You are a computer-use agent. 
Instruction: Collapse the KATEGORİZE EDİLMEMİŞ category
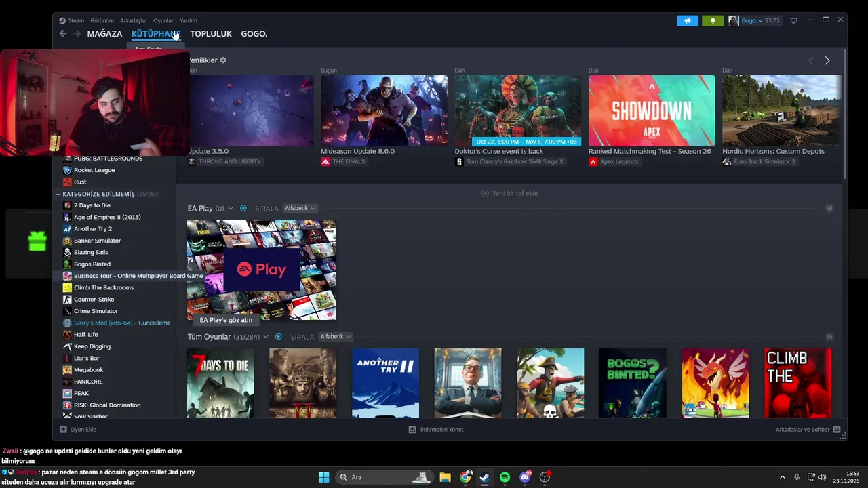click(x=58, y=194)
